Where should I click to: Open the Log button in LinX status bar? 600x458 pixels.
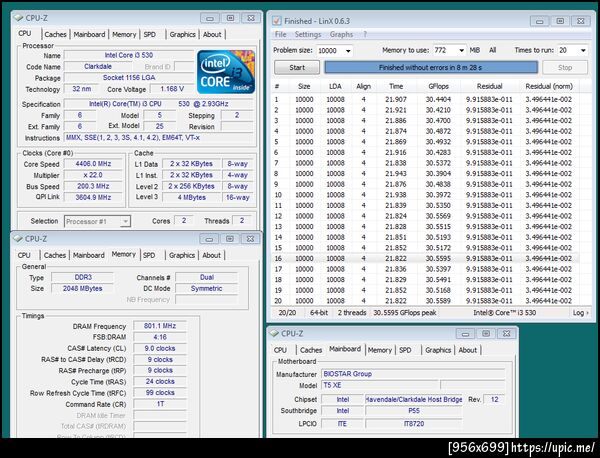pos(580,313)
